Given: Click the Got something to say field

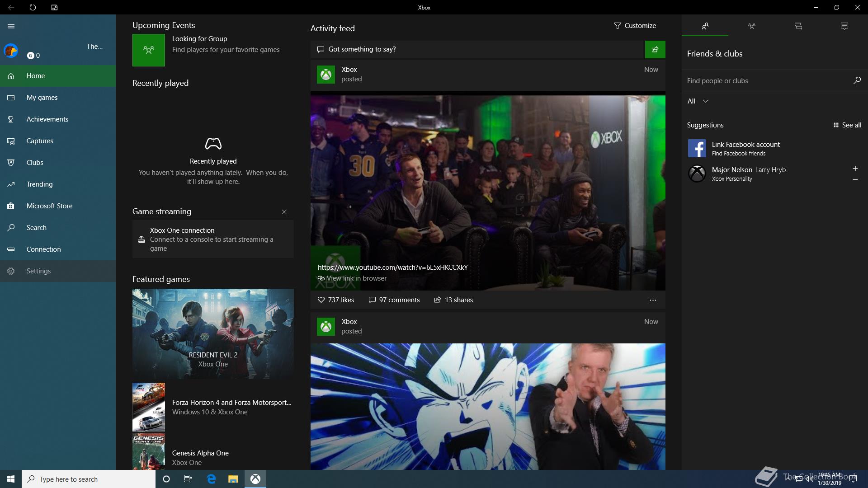Looking at the screenshot, I should click(x=477, y=49).
